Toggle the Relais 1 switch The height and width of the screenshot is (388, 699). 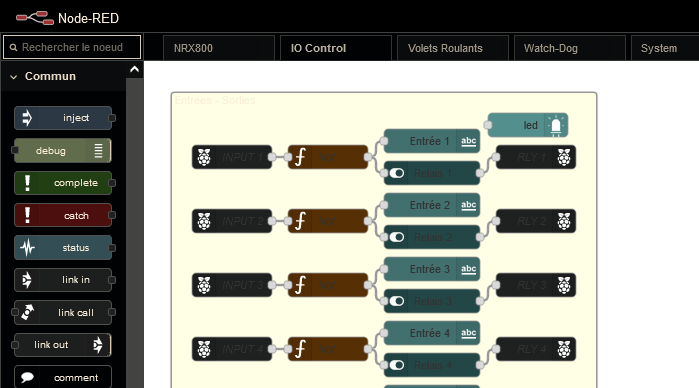397,173
